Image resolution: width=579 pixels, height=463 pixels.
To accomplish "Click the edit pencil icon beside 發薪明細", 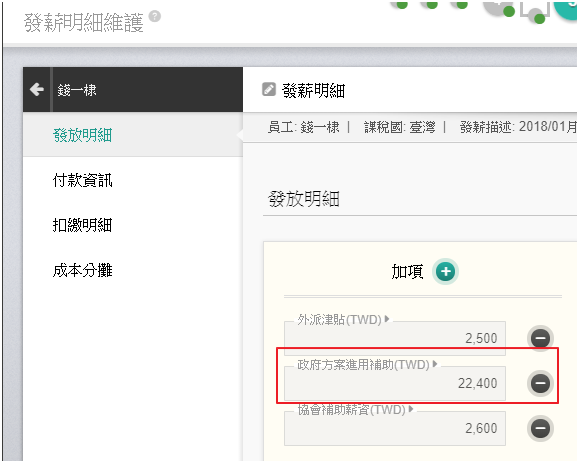I will tap(269, 89).
